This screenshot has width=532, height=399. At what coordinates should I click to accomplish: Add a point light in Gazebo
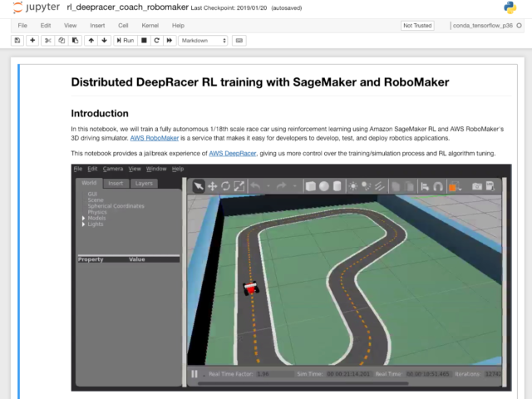pos(352,186)
